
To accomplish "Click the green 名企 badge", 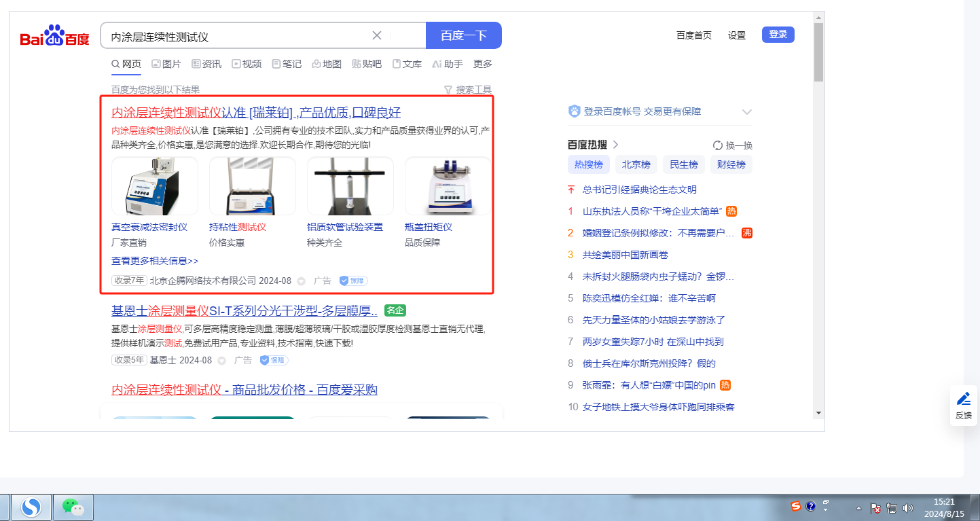I will [x=395, y=310].
